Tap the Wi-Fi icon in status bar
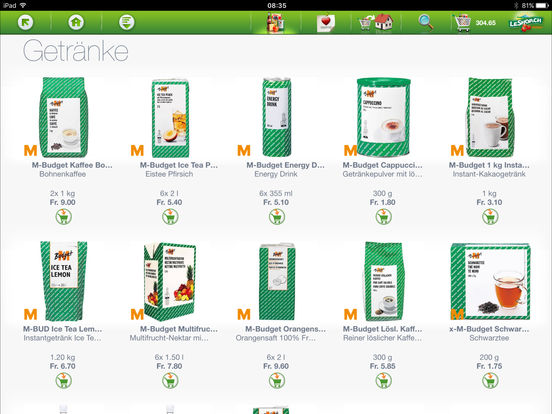 23,5
